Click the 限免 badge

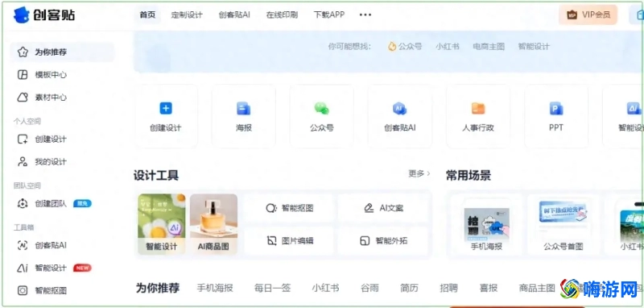coord(82,203)
